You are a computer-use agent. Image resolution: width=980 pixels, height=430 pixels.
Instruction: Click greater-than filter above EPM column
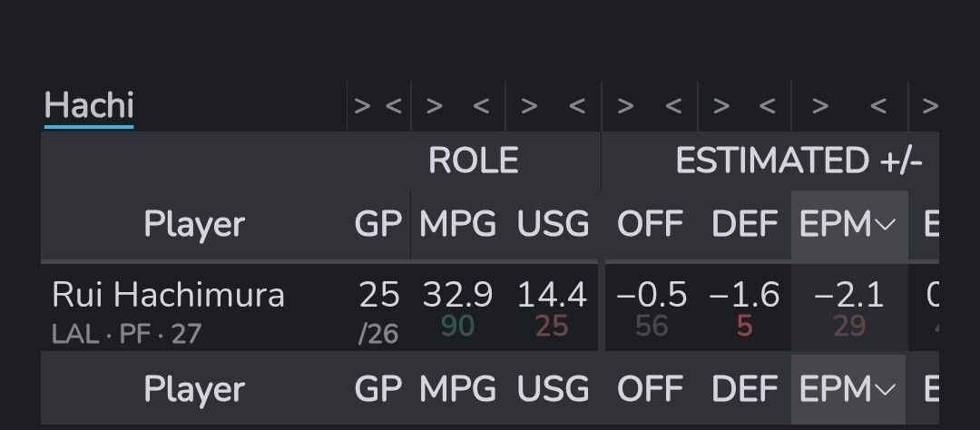819,107
